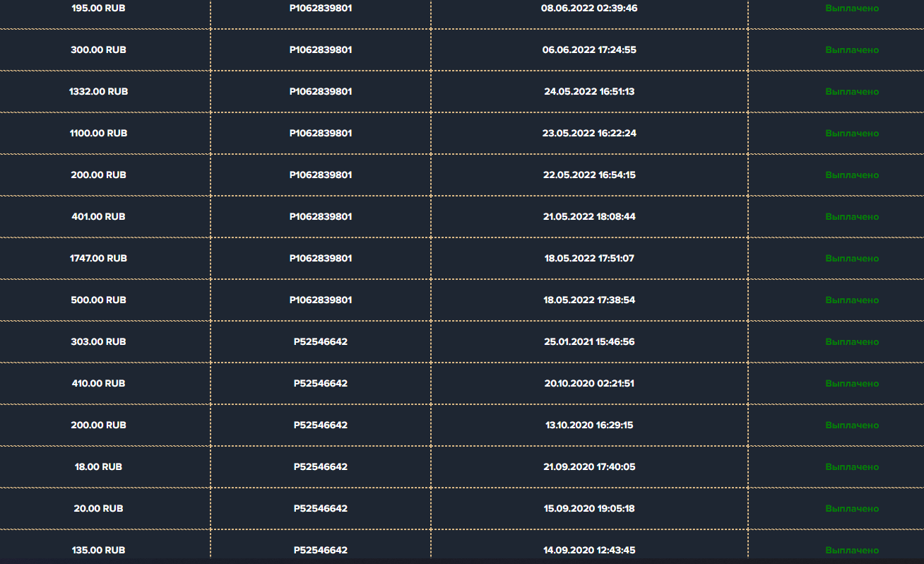Select the 18.00 RUB payout amount
This screenshot has height=564, width=924.
point(98,467)
